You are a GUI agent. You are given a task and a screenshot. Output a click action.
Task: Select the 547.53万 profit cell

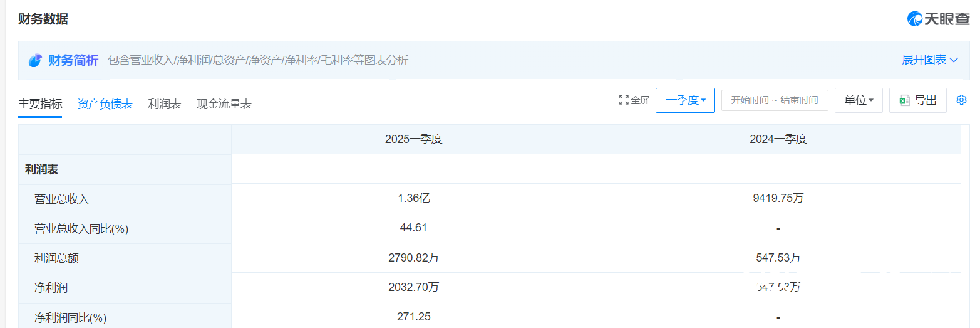pyautogui.click(x=778, y=257)
